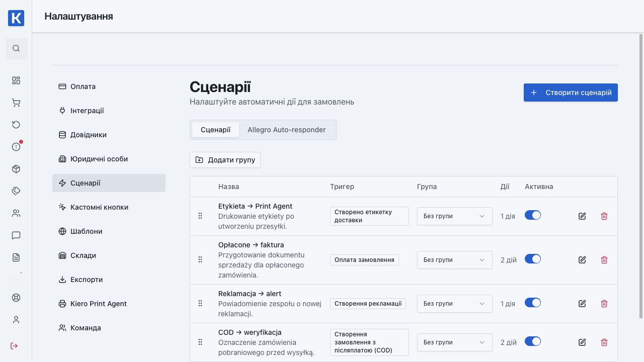Viewport: 644px width, 362px height.
Task: Open Оплата settings section
Action: pyautogui.click(x=109, y=86)
